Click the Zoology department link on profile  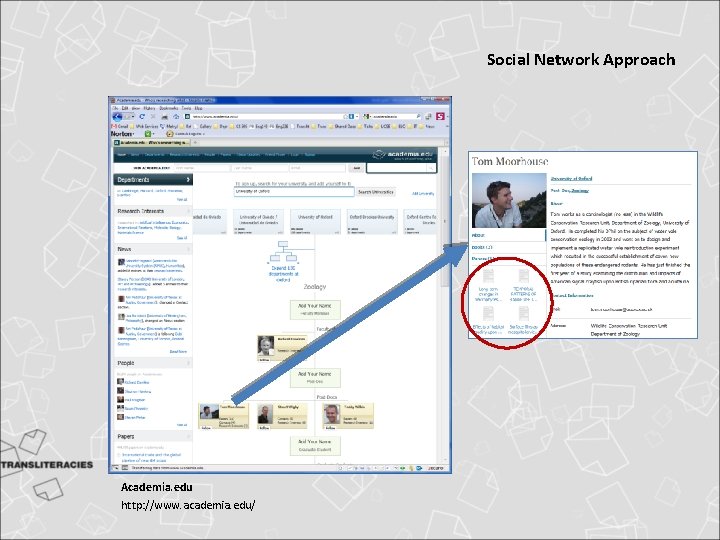[x=580, y=191]
